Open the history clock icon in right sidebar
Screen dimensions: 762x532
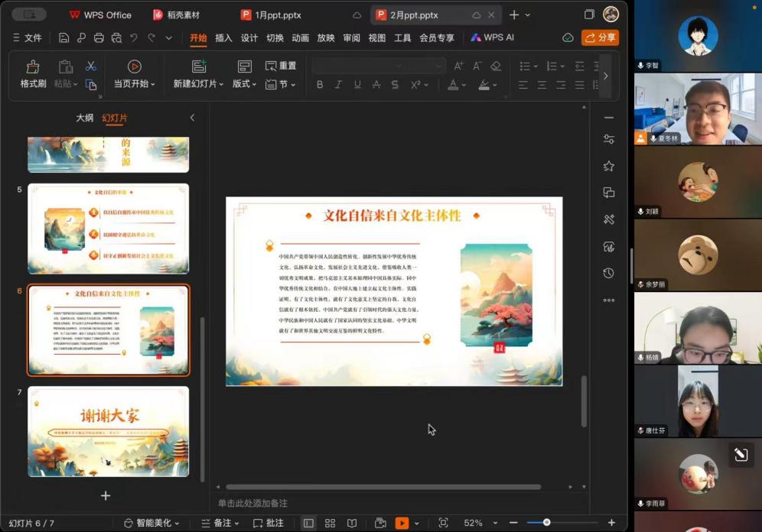(609, 273)
